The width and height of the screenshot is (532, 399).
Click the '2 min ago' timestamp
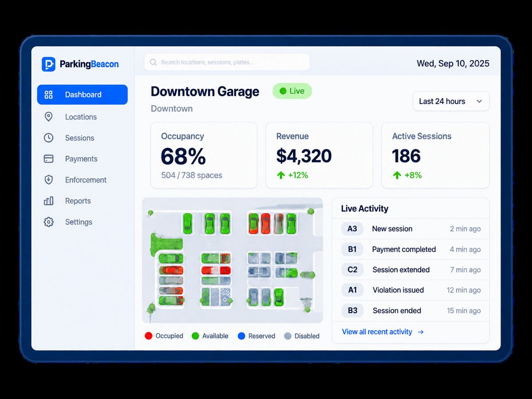(x=465, y=229)
